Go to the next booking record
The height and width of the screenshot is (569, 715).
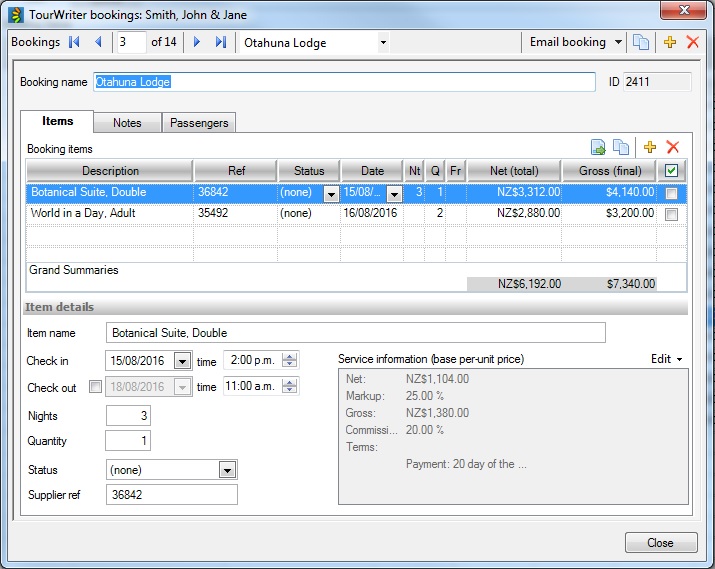pyautogui.click(x=197, y=42)
